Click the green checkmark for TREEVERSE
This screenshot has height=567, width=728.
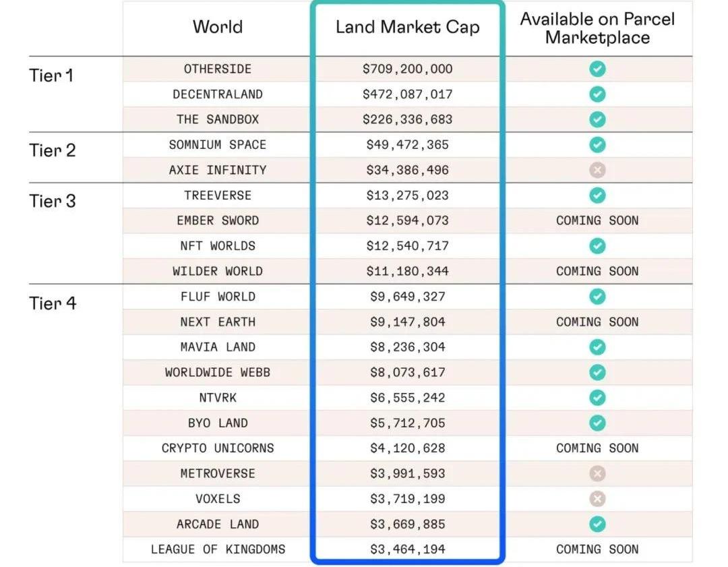(597, 196)
